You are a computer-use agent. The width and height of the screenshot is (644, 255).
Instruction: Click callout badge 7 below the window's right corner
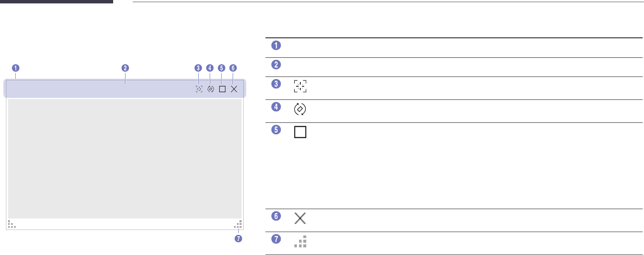coord(238,238)
